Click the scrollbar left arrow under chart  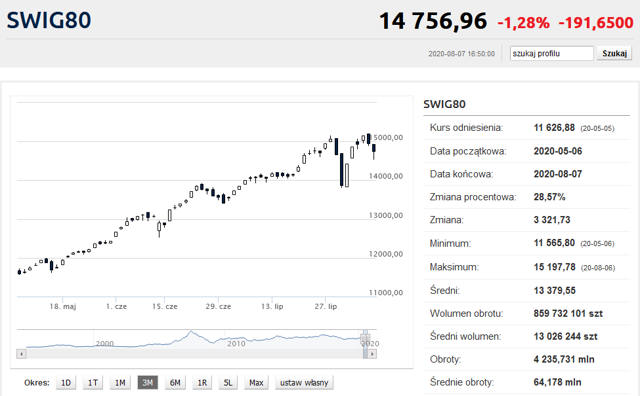pos(22,354)
